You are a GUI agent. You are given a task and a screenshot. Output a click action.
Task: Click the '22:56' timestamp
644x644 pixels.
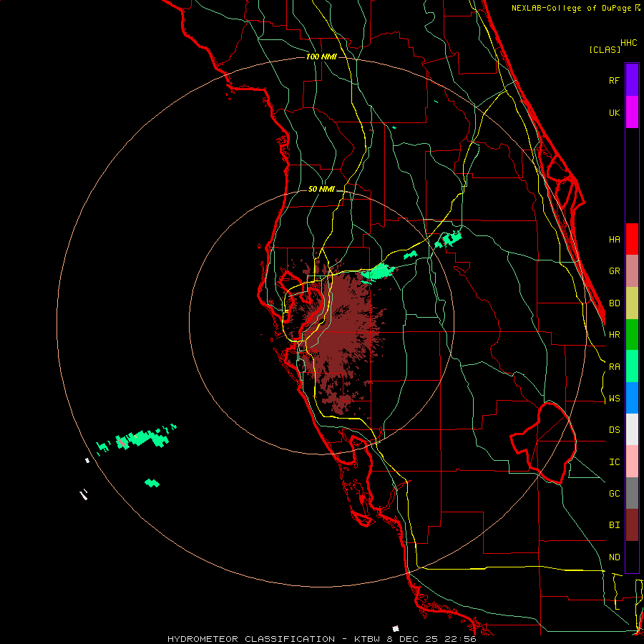462,639
